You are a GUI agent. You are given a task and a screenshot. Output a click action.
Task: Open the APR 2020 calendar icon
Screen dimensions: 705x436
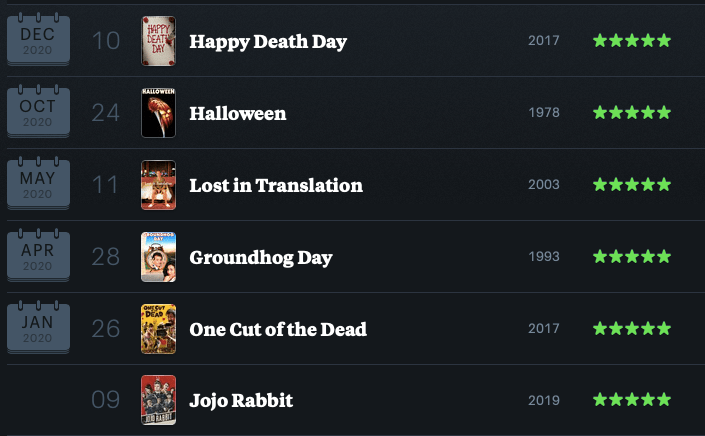(x=38, y=255)
